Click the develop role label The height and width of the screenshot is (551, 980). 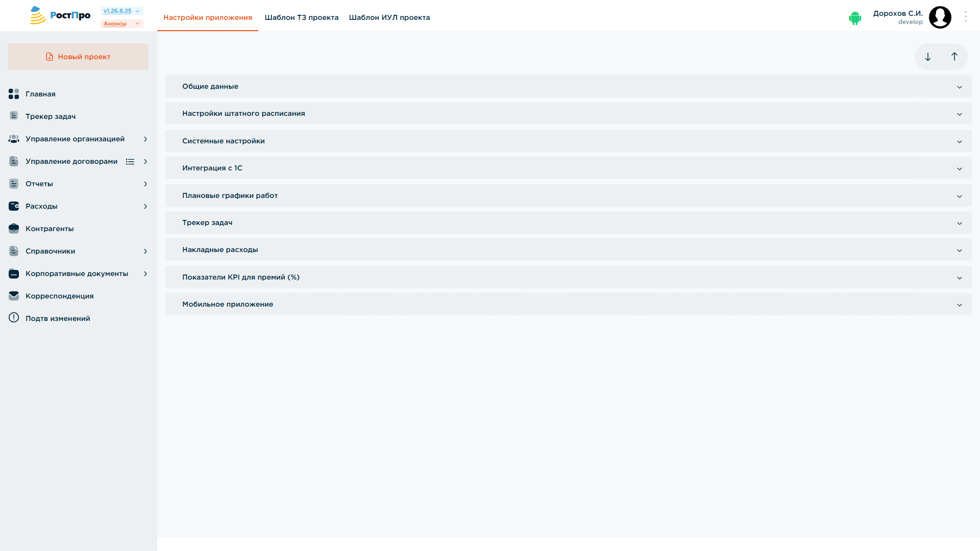(x=911, y=22)
